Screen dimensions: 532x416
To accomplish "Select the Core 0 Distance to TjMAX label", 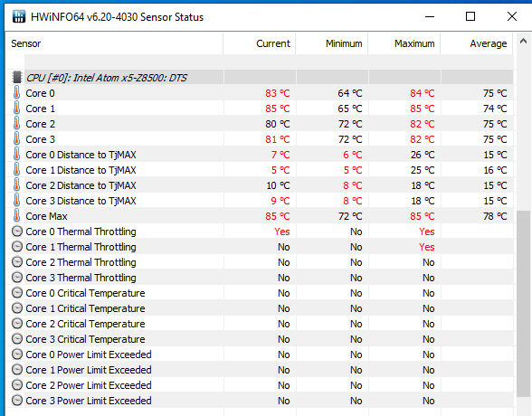I will pos(81,155).
